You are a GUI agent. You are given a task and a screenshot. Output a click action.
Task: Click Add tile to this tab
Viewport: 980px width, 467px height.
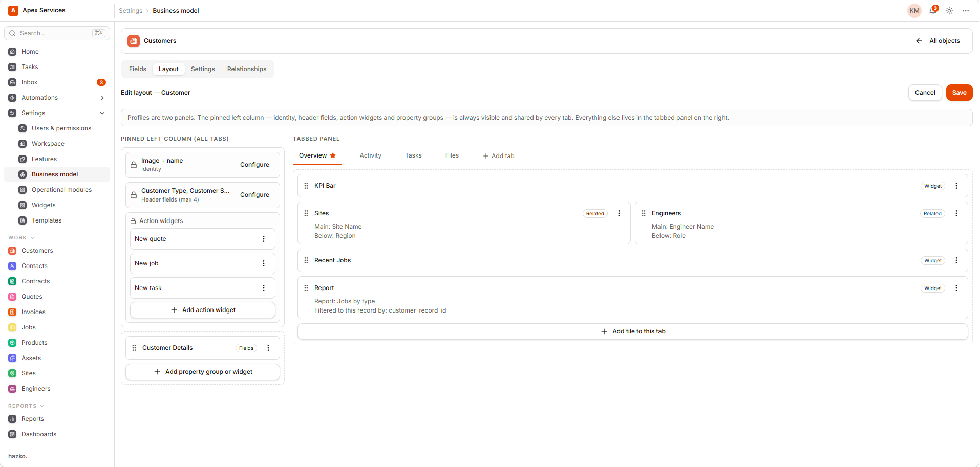click(633, 331)
